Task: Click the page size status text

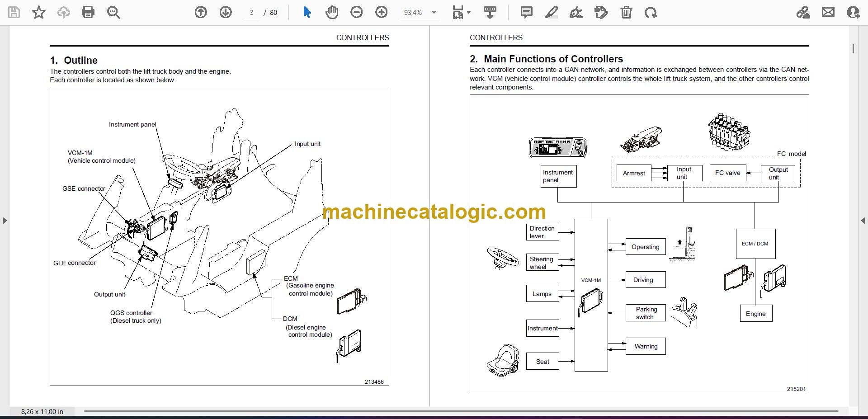Action: pyautogui.click(x=42, y=411)
